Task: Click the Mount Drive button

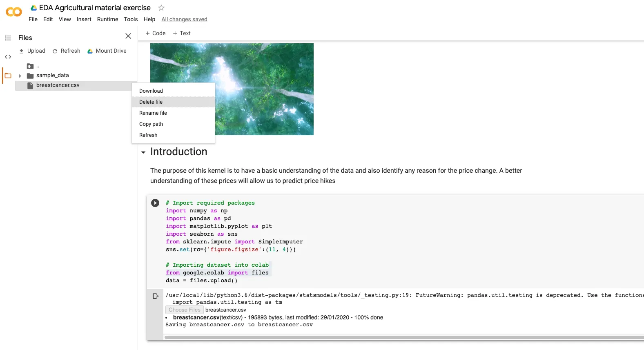Action: 107,51
